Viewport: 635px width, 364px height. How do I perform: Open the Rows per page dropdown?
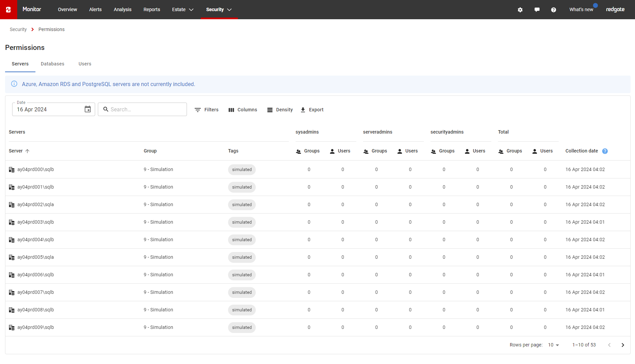tap(553, 345)
